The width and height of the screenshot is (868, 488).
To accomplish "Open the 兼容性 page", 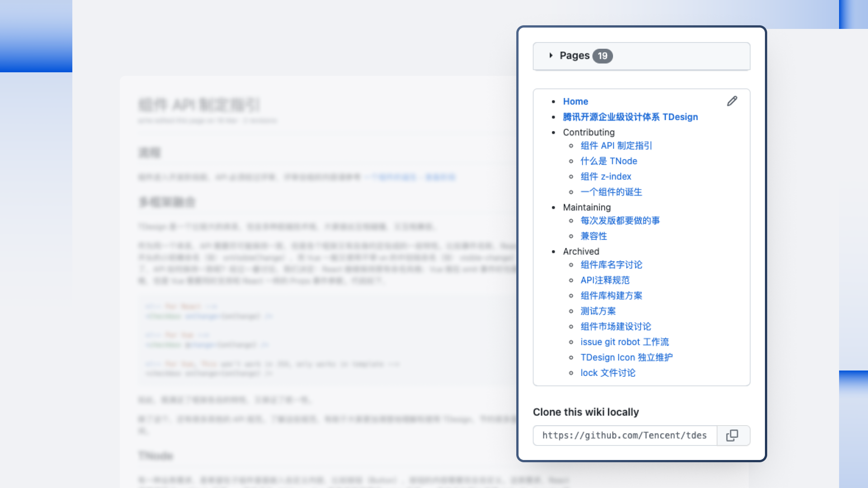I will (x=594, y=236).
